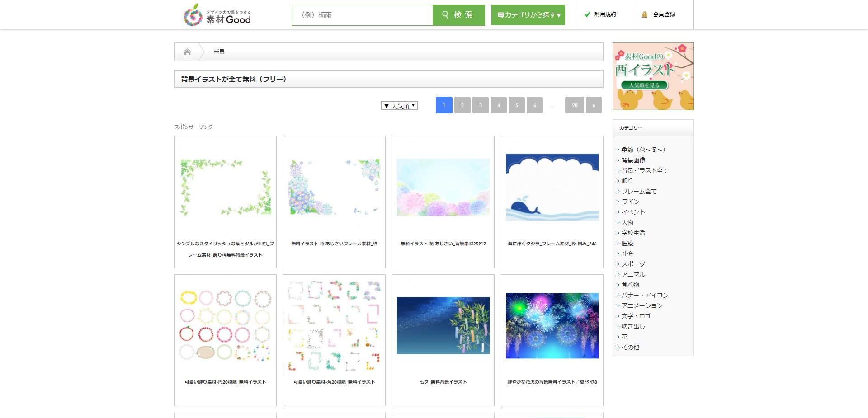The image size is (868, 418).
Task: Open the 人気順 sort dropdown
Action: [399, 105]
